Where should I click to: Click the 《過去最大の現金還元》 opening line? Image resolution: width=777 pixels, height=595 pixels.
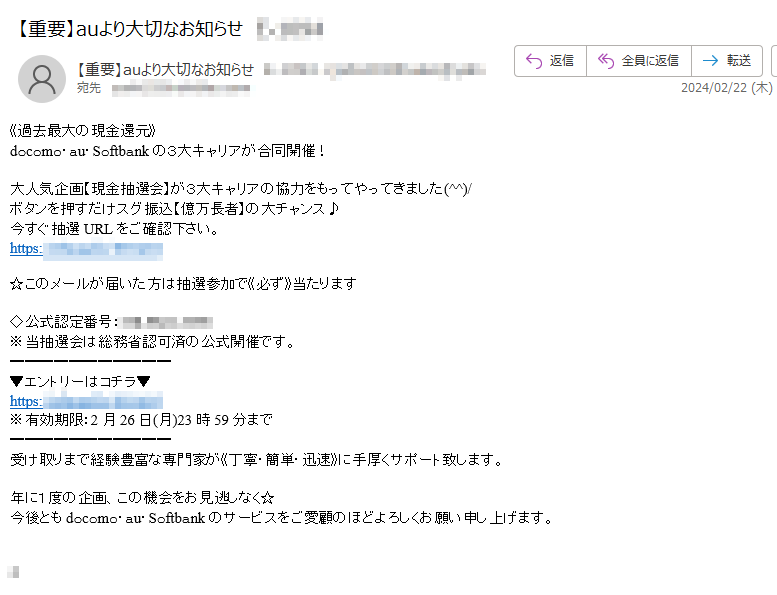click(83, 131)
